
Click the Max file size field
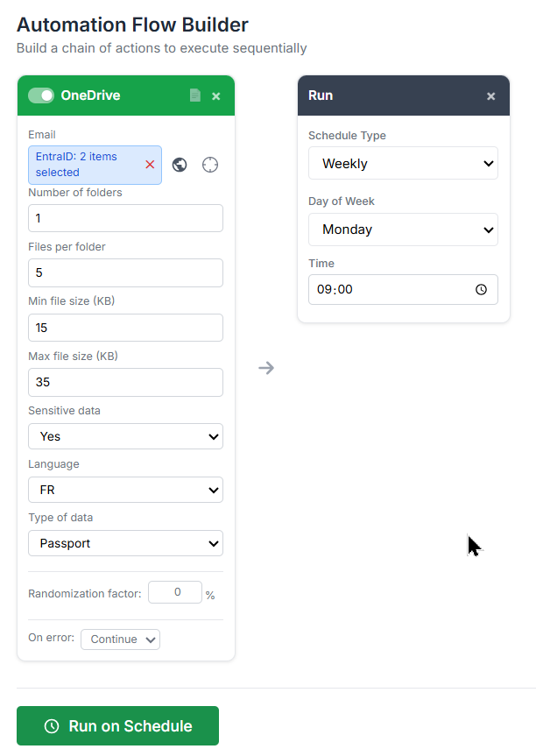(x=125, y=382)
